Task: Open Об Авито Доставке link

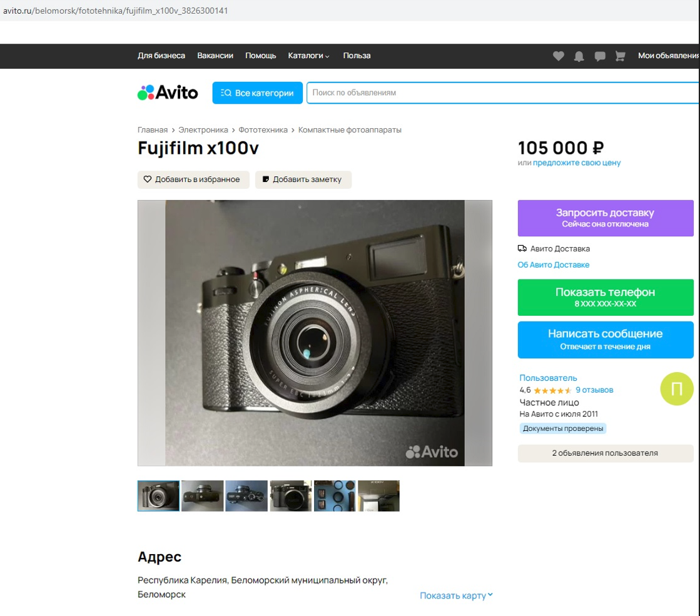Action: click(554, 265)
